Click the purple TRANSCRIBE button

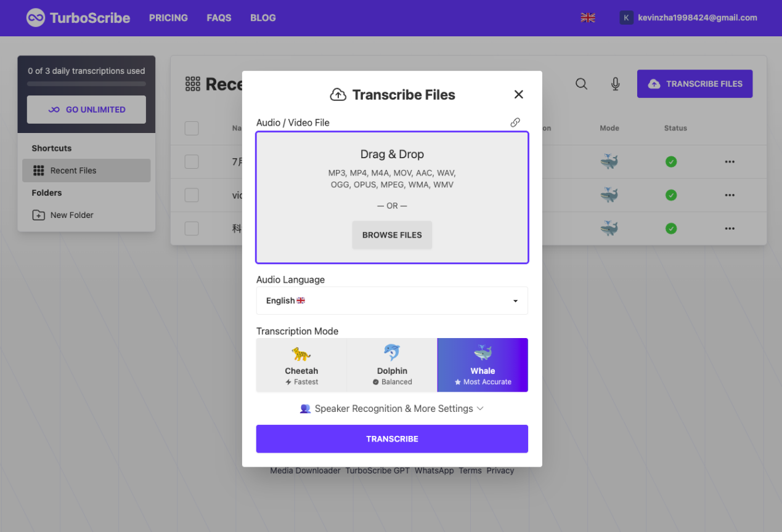tap(392, 439)
